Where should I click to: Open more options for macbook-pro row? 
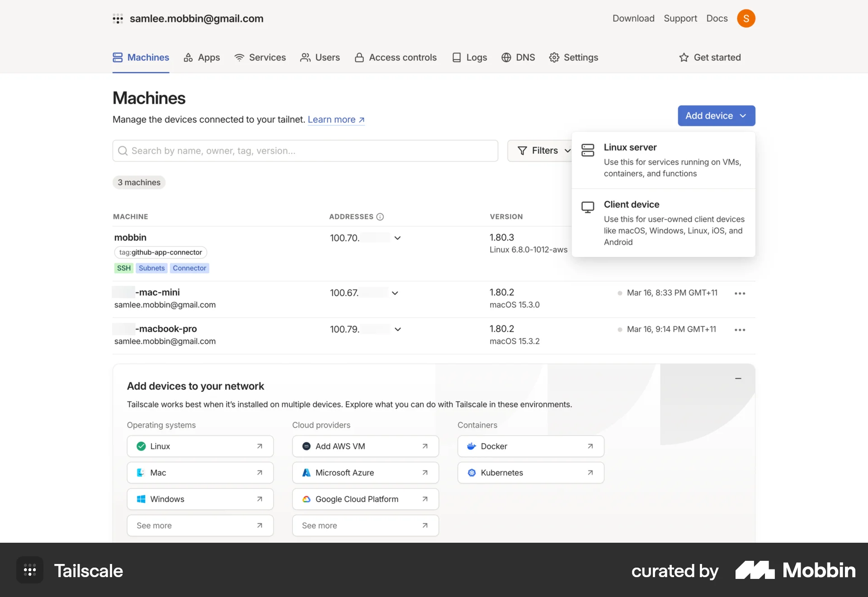740,330
